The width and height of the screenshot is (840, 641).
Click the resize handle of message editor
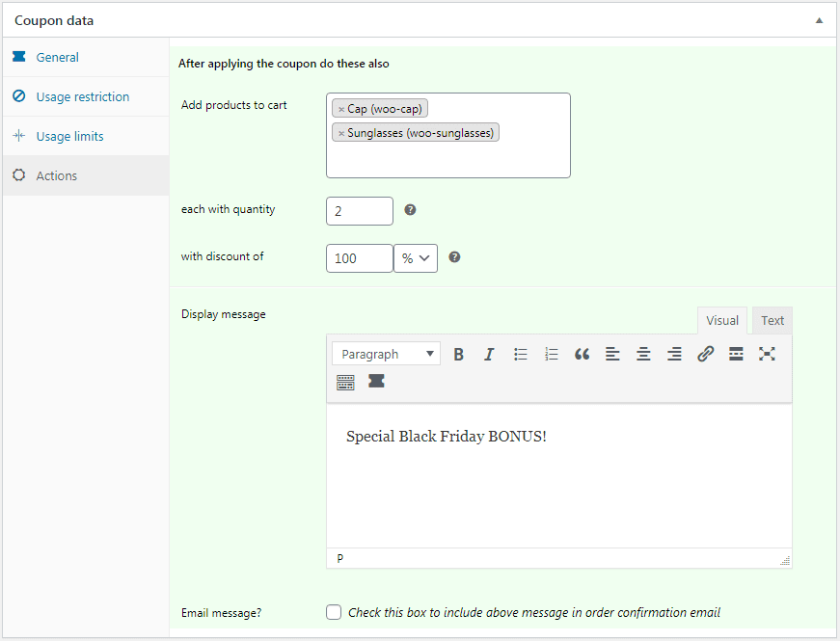[x=785, y=561]
